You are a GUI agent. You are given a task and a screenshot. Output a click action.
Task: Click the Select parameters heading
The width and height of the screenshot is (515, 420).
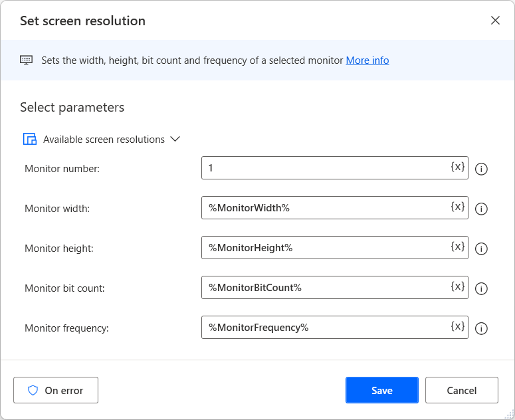tap(72, 108)
